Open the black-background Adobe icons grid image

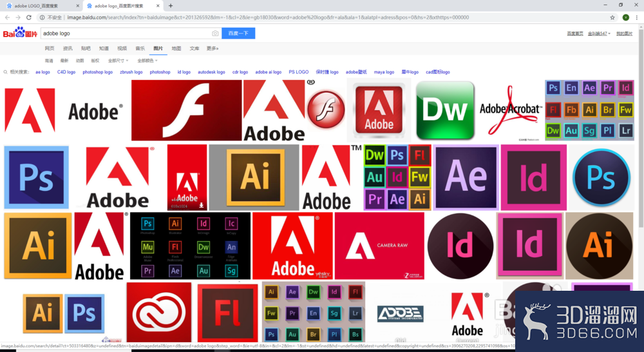tap(190, 246)
